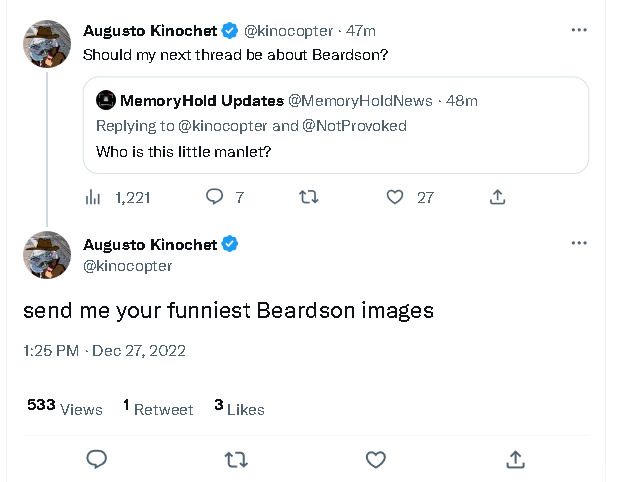632x482 pixels.
Task: Open the quoted 'Who is this little manlet?' tweet
Action: pyautogui.click(x=336, y=125)
